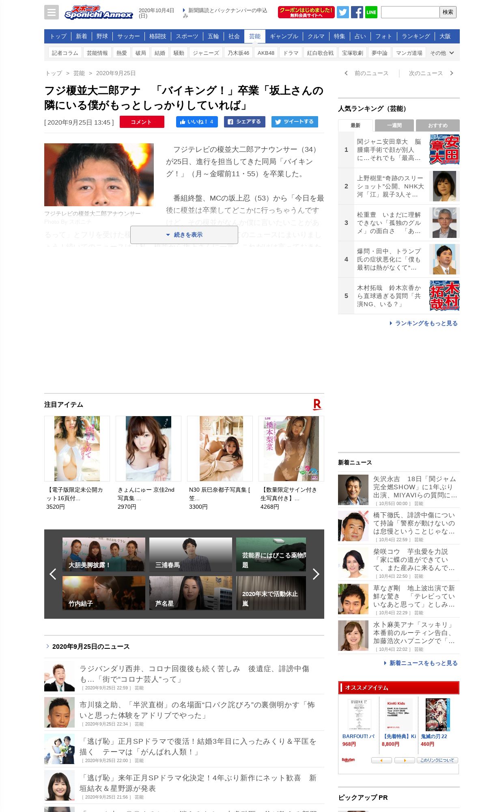This screenshot has width=504, height=812.
Task: Click breadcrumb 2020年9月25日 link
Action: [x=116, y=73]
